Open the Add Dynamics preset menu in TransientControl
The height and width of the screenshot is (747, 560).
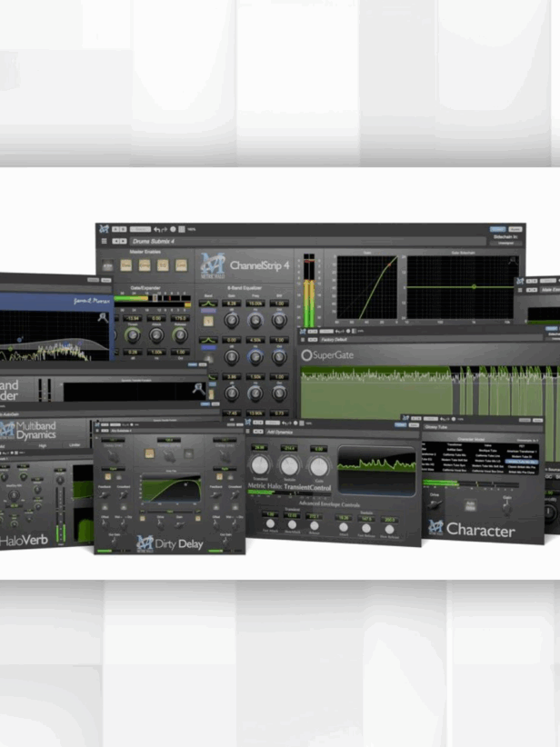pos(341,432)
